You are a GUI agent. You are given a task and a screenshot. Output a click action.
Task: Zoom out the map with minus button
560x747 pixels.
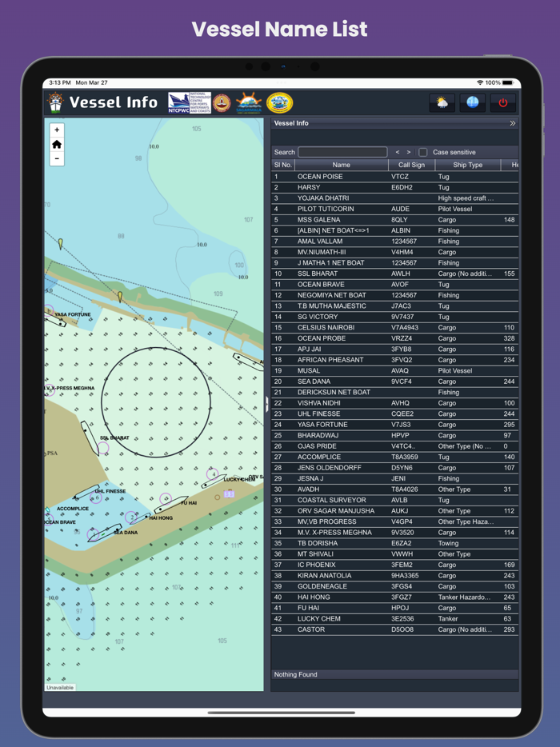click(57, 158)
